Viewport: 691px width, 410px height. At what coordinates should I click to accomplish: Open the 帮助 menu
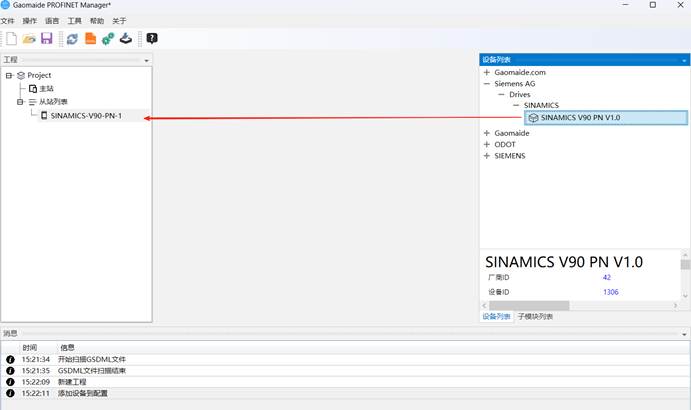click(97, 21)
